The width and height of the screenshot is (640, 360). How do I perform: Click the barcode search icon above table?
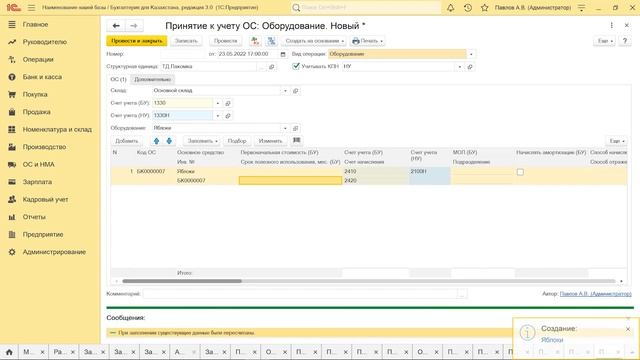tap(297, 140)
